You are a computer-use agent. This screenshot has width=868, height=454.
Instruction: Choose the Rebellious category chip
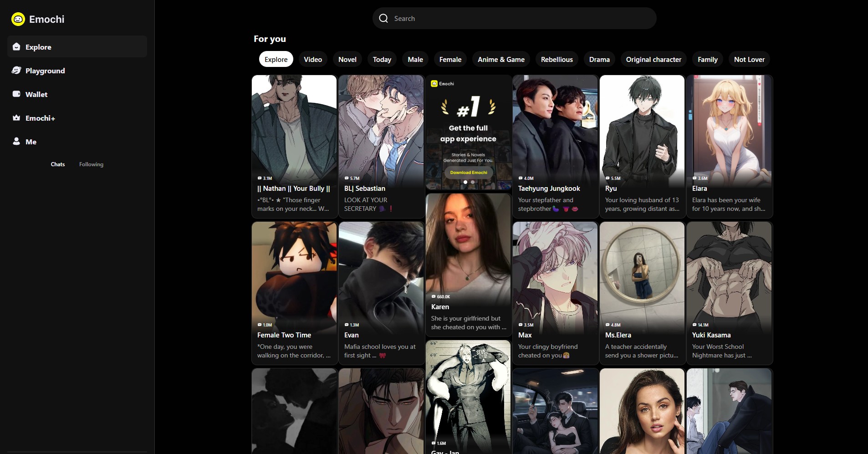pos(557,60)
